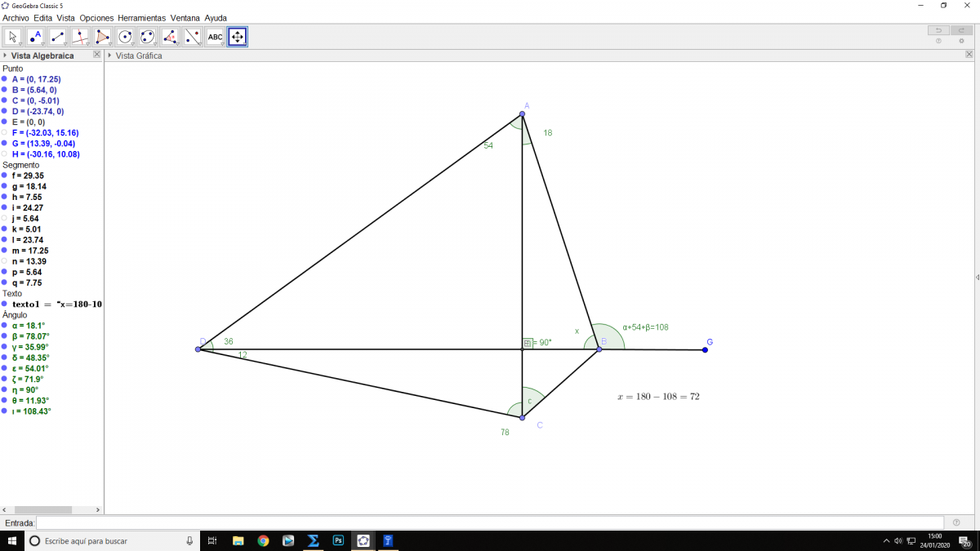Open help via question mark icon
Image resolution: width=980 pixels, height=551 pixels.
pyautogui.click(x=938, y=41)
